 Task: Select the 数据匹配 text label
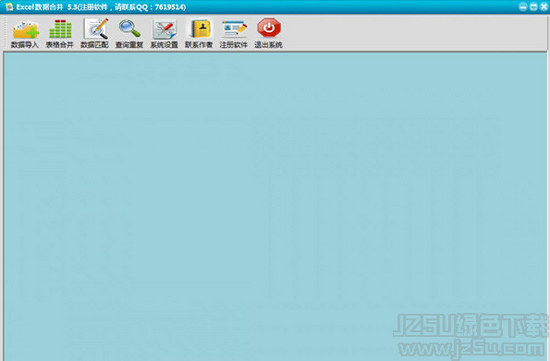(95, 45)
